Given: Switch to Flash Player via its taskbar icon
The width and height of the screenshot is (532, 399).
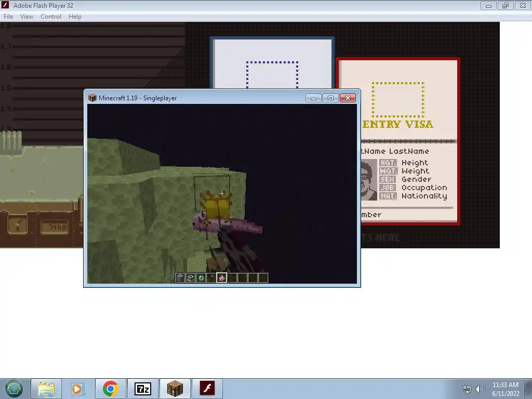Looking at the screenshot, I should point(207,389).
